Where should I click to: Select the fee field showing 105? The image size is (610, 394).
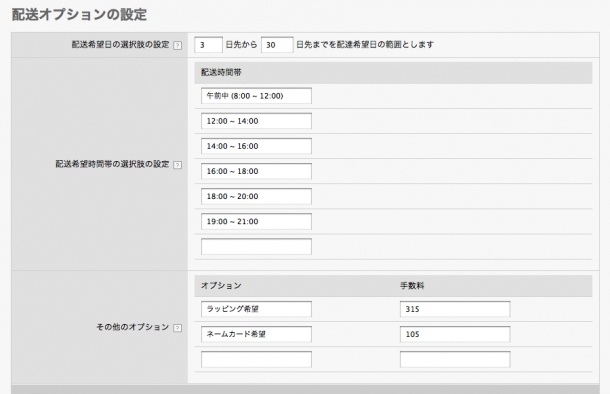coord(455,334)
